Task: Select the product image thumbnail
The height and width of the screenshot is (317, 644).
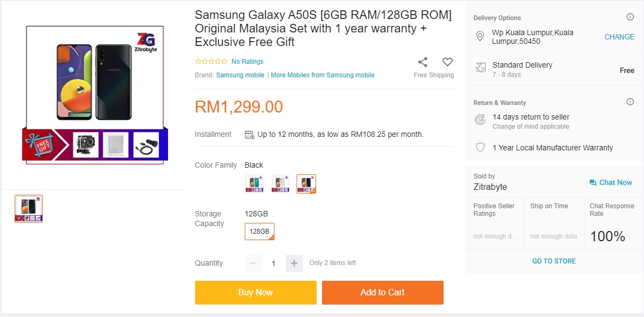Action: (29, 209)
